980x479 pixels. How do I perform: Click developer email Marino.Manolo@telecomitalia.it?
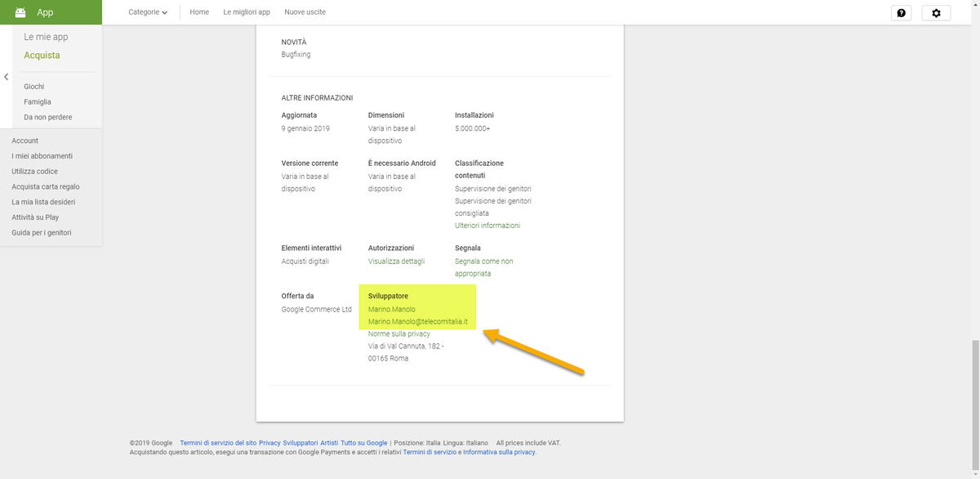[x=417, y=322]
